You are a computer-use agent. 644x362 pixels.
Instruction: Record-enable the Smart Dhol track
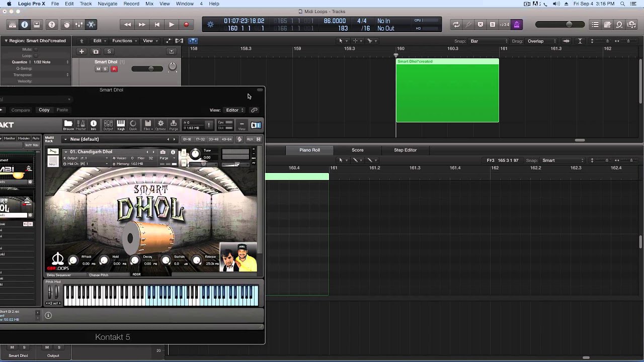click(114, 69)
